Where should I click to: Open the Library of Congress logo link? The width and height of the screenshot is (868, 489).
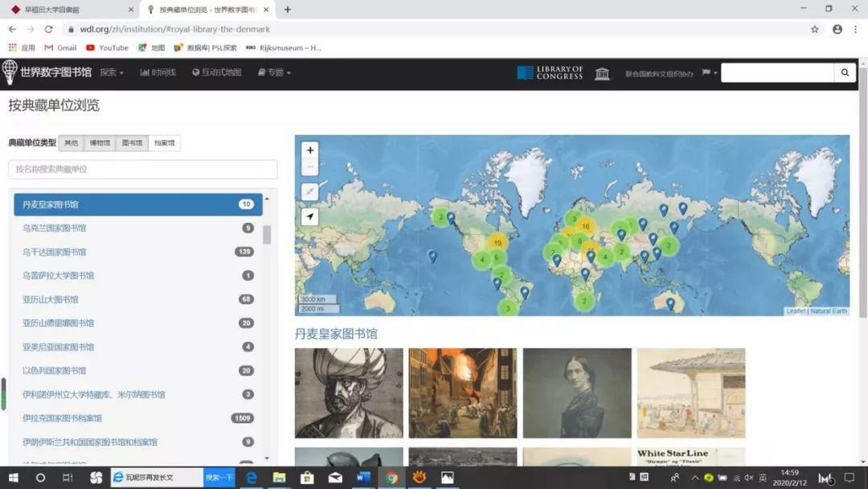(550, 72)
